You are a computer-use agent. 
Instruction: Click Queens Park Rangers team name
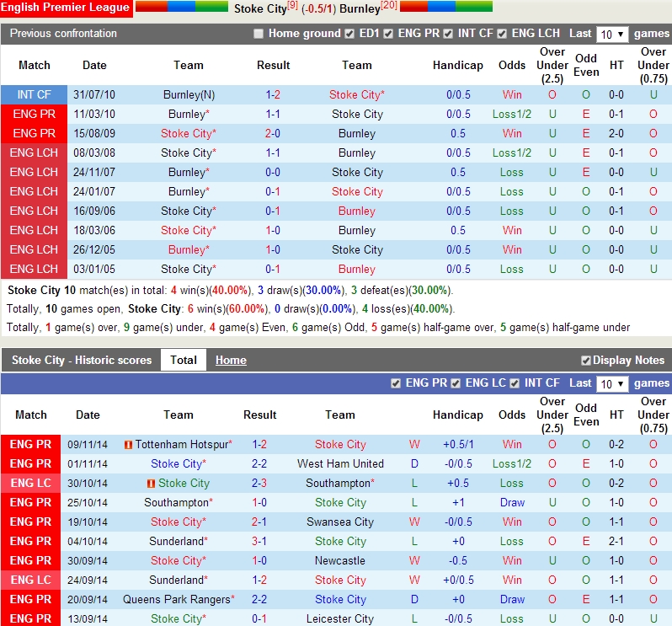(179, 599)
